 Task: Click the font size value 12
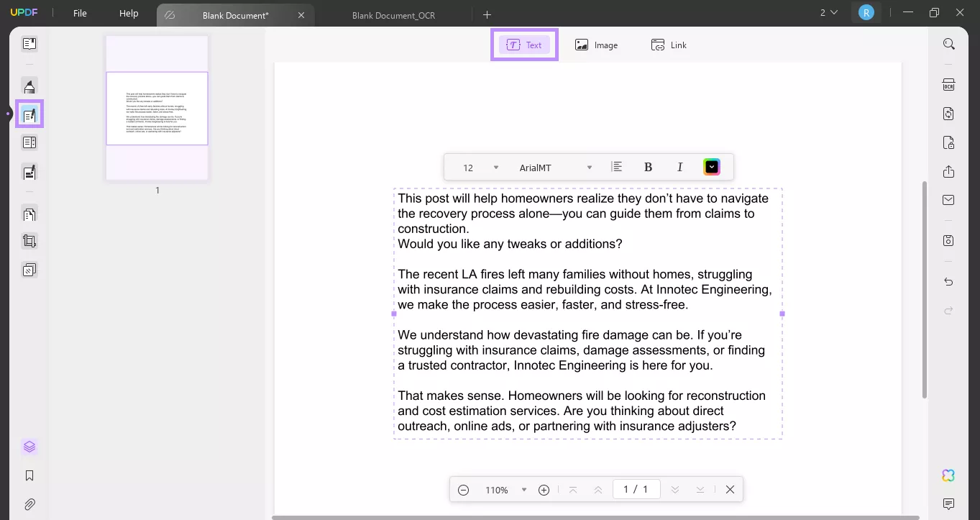468,168
